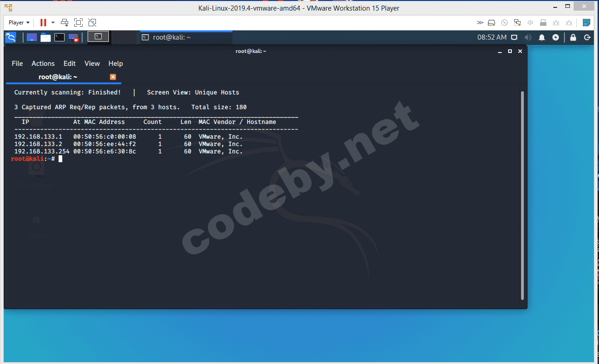
Task: Click the network adapter device icon
Action: 517,23
